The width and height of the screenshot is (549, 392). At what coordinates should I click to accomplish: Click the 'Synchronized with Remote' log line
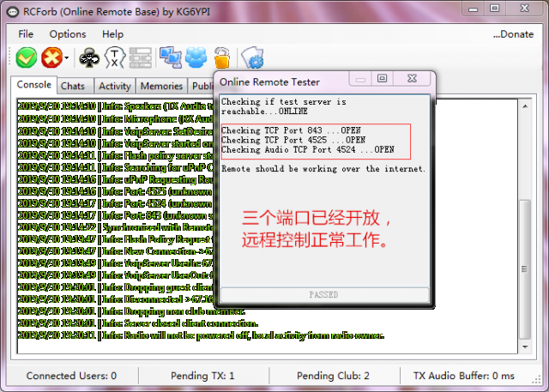coord(115,228)
